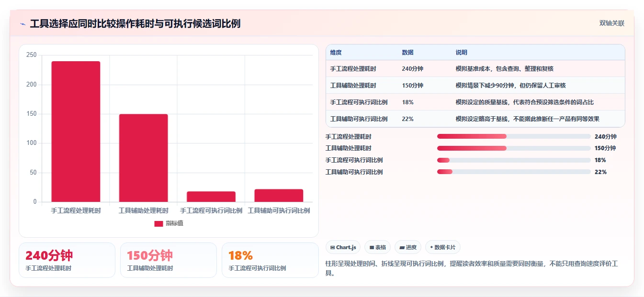Click the y-axis value 250
Viewport: 644px width, 297px height.
(x=32, y=55)
